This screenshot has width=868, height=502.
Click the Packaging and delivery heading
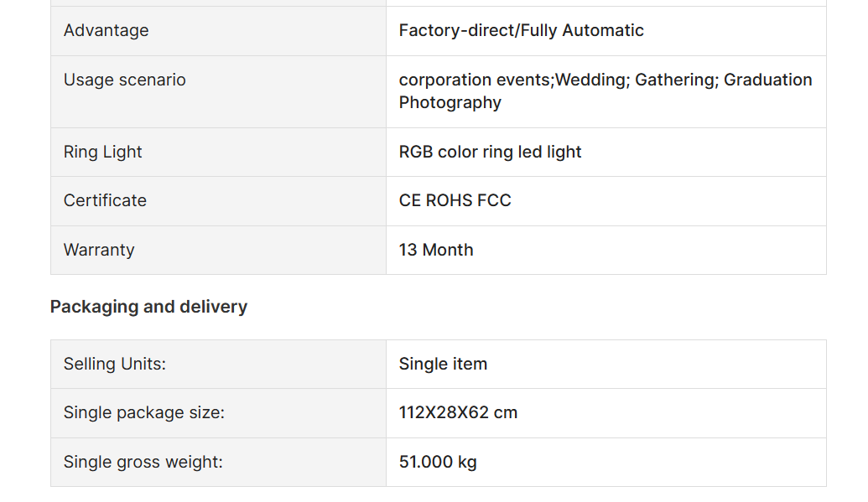[148, 307]
